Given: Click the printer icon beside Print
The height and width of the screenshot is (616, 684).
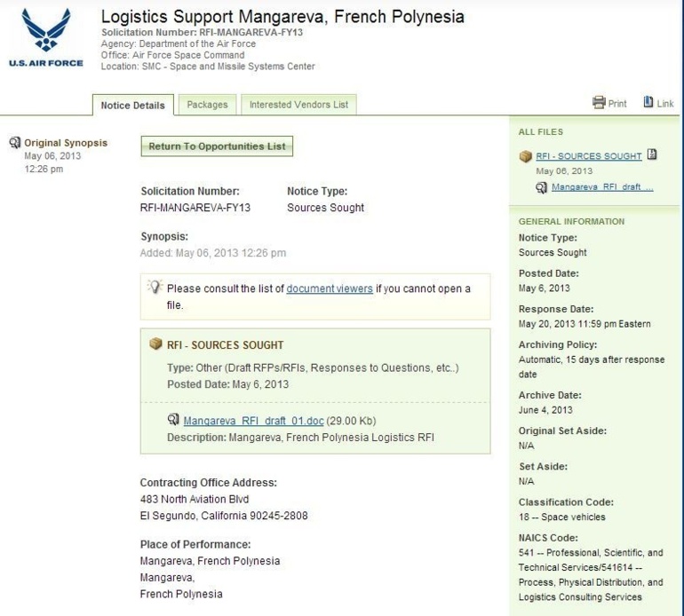Looking at the screenshot, I should [x=599, y=102].
